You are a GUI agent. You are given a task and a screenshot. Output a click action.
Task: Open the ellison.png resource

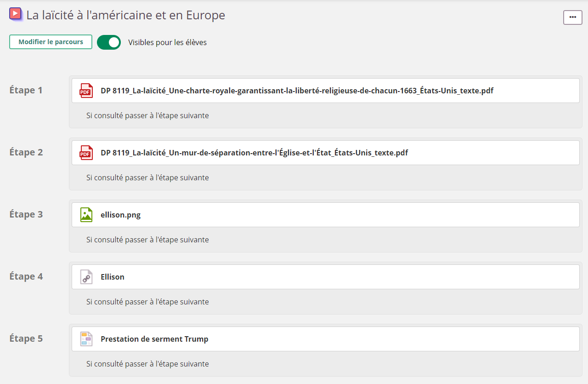point(120,215)
